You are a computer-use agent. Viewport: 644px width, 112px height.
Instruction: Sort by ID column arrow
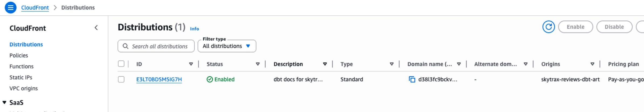(191, 64)
